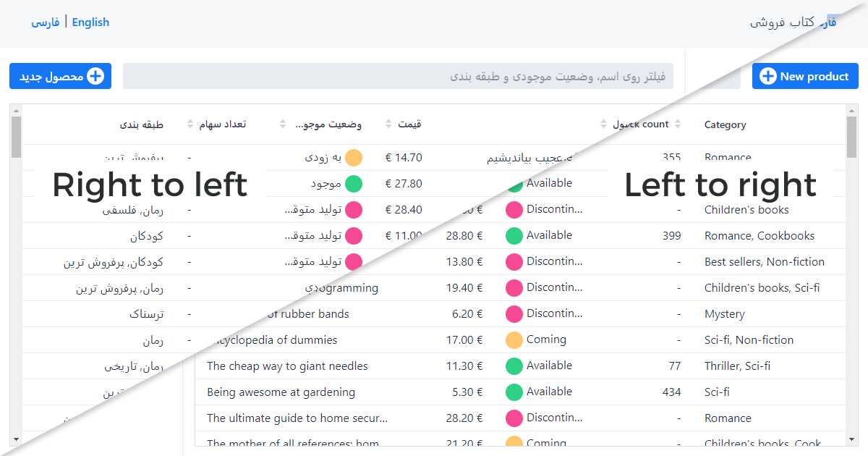Sort by the تعداد سهام column arrows
Viewport: 868px width, 456px height.
point(190,124)
